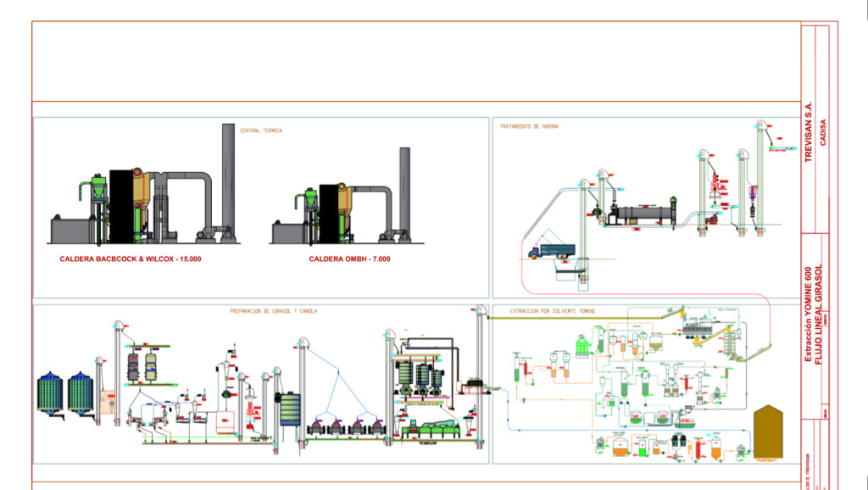Select the tall chimney of Bacbcock boiler
The image size is (868, 490).
pos(228,178)
